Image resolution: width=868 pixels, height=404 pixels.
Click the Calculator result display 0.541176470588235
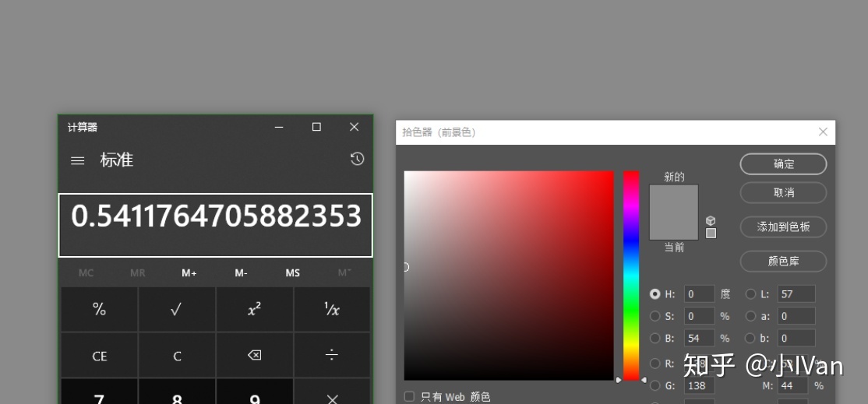pos(215,225)
